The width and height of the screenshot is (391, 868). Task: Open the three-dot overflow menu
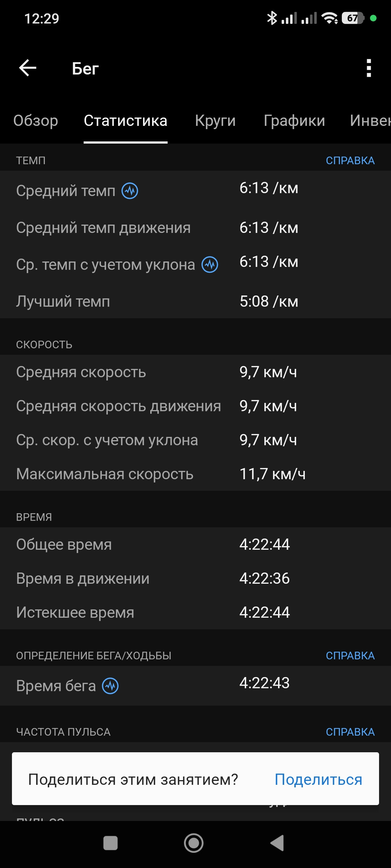369,68
